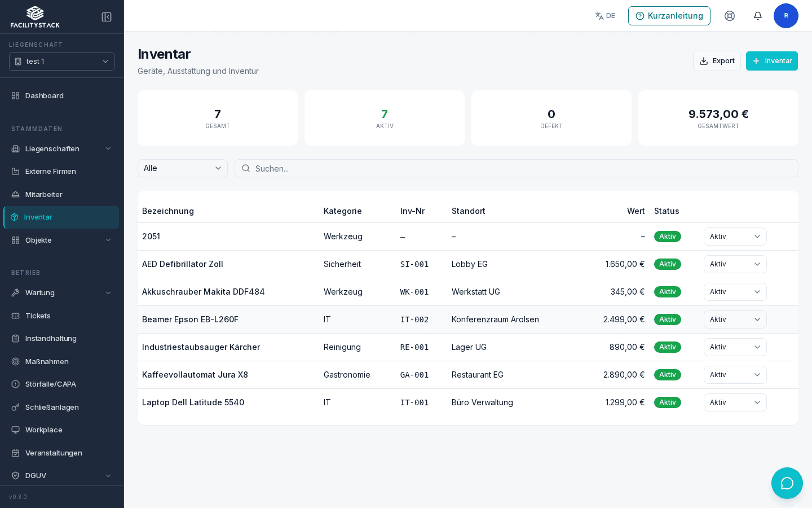Expand the Wartung chevron
The width and height of the screenshot is (812, 508).
pos(108,293)
